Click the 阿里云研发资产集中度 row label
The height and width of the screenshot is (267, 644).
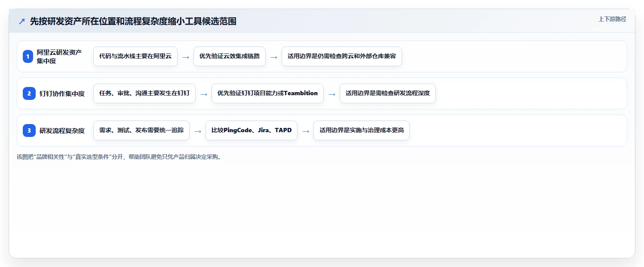[59, 56]
